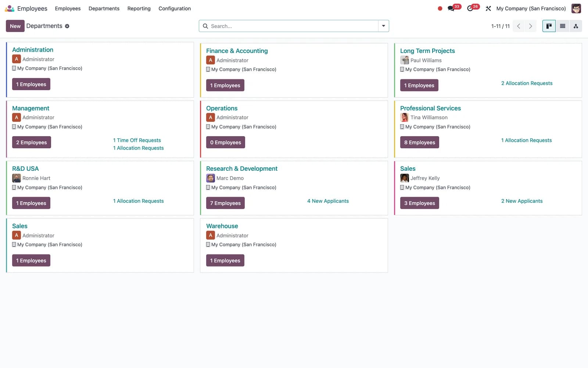Open 2 Employees in Management
588x368 pixels.
32,142
